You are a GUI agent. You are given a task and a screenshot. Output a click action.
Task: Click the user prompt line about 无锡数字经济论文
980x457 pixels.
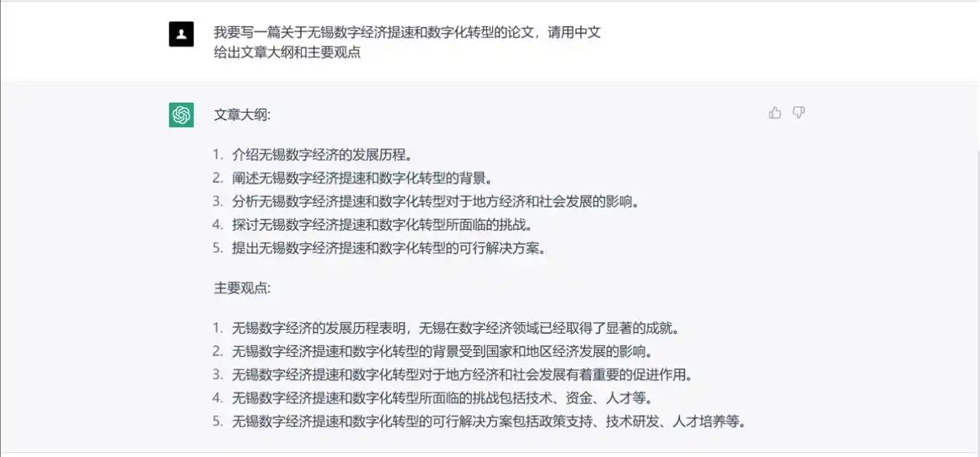[407, 33]
